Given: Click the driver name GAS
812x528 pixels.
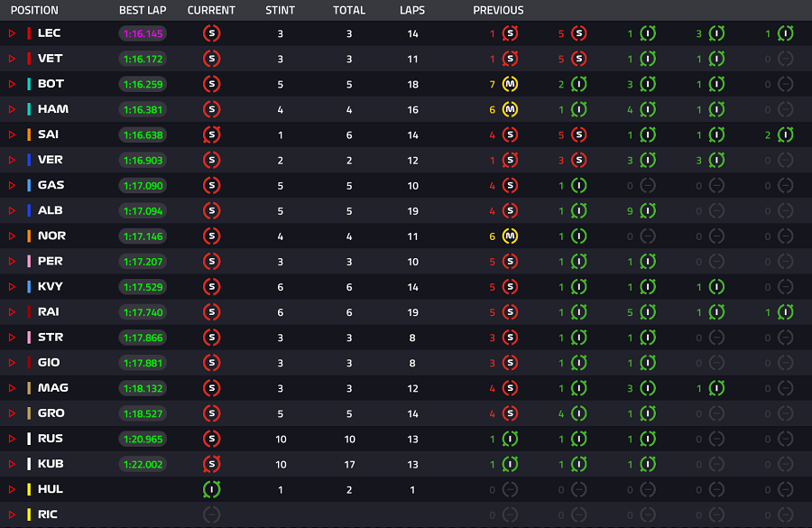Looking at the screenshot, I should [51, 185].
